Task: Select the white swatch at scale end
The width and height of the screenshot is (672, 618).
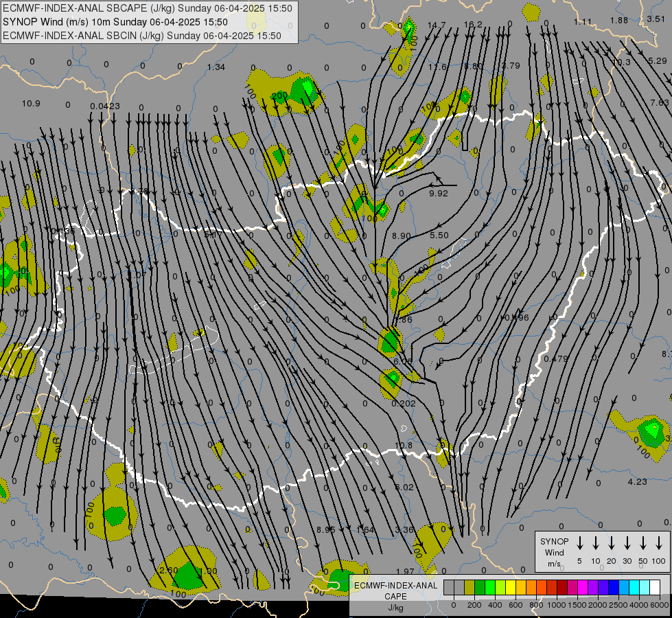Action: (x=654, y=587)
